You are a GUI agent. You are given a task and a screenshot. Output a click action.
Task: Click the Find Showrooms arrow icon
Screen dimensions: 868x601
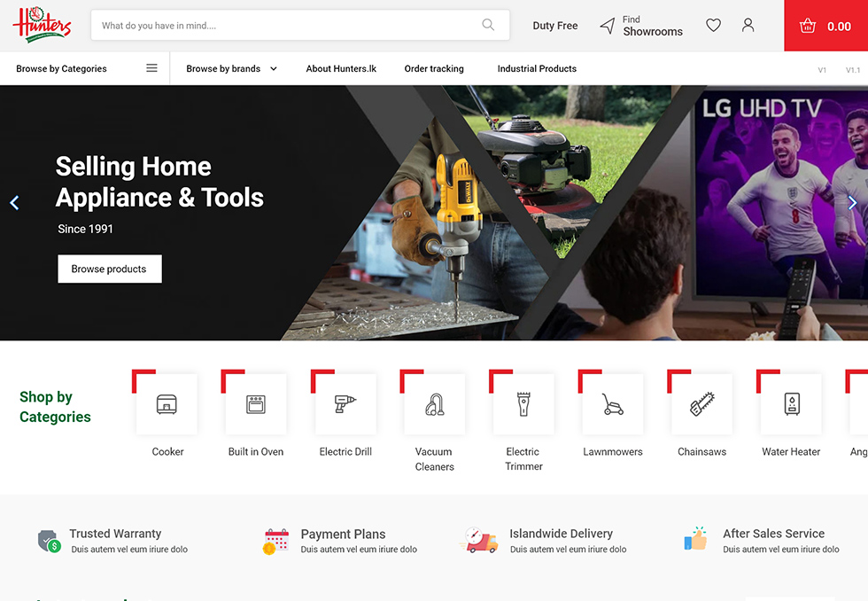608,26
